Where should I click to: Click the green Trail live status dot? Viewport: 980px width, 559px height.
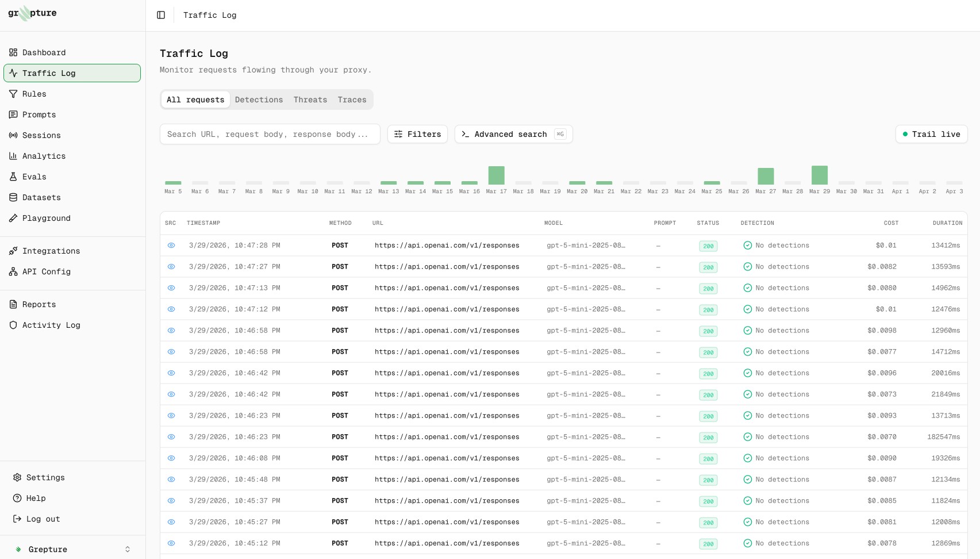(905, 134)
